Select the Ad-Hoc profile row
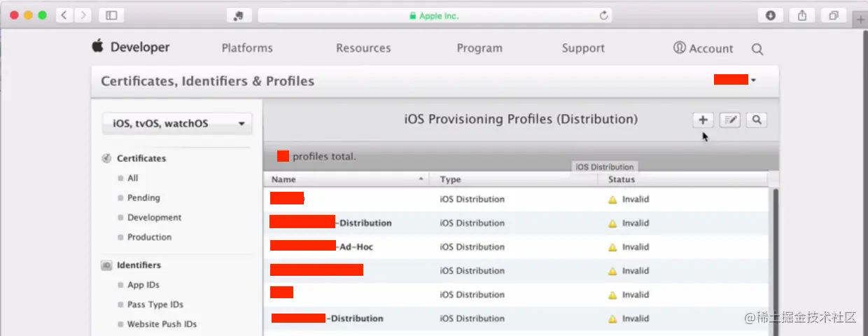This screenshot has width=868, height=336. tap(515, 247)
